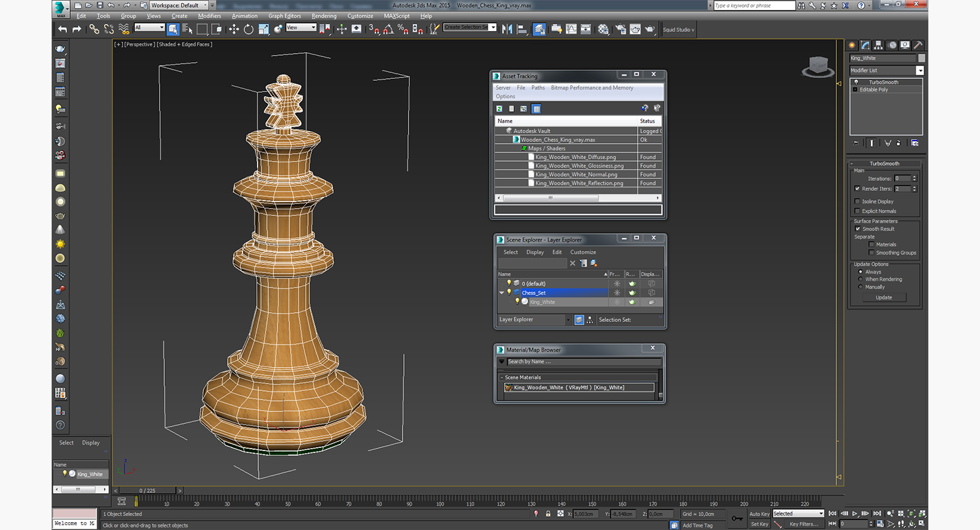Viewport: 980px width, 530px height.
Task: Enable the Isoline Display checkbox
Action: [857, 201]
